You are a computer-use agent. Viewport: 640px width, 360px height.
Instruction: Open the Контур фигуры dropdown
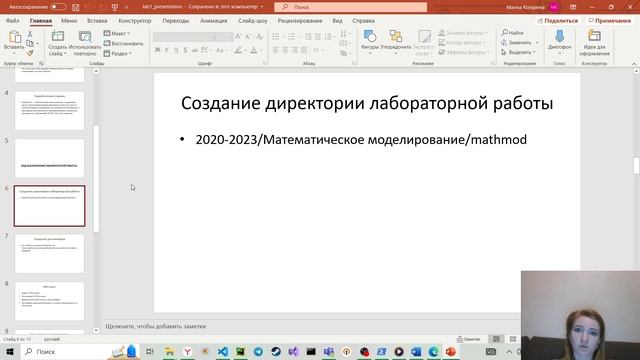pos(462,42)
